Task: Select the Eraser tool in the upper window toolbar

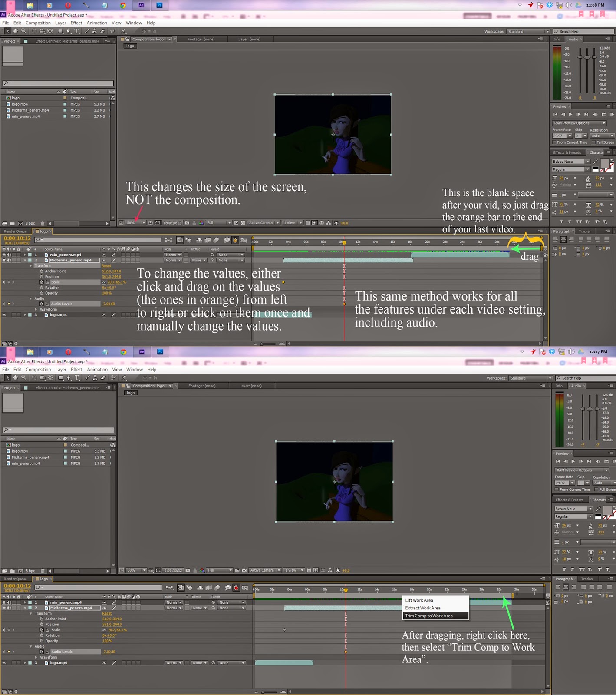Action: pyautogui.click(x=103, y=31)
